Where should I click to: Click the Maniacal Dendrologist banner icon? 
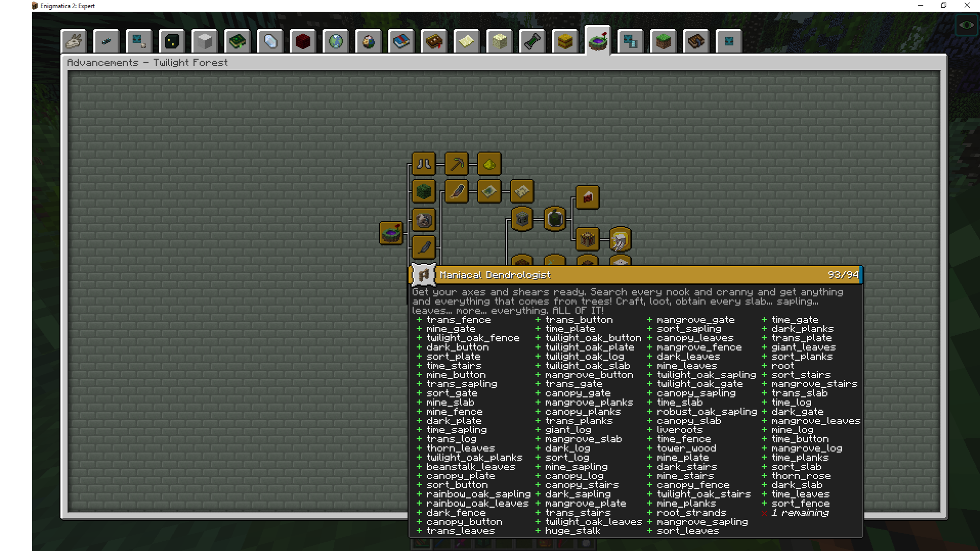click(423, 275)
